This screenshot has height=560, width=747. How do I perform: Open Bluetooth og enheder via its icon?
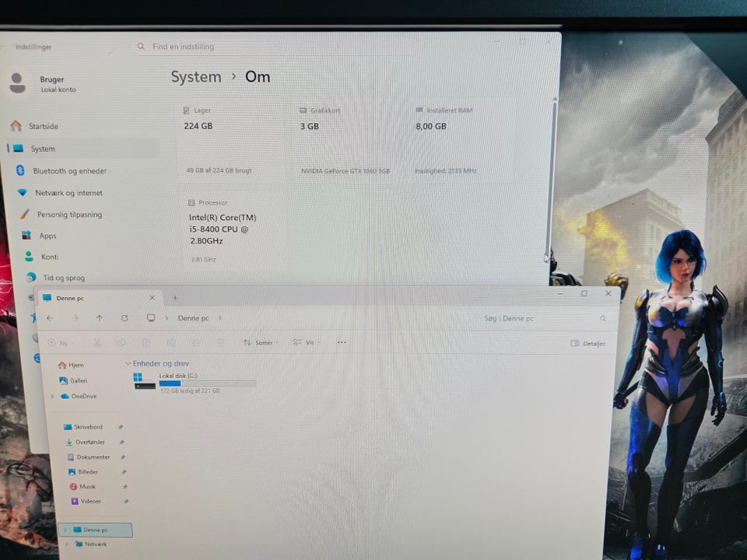click(20, 170)
